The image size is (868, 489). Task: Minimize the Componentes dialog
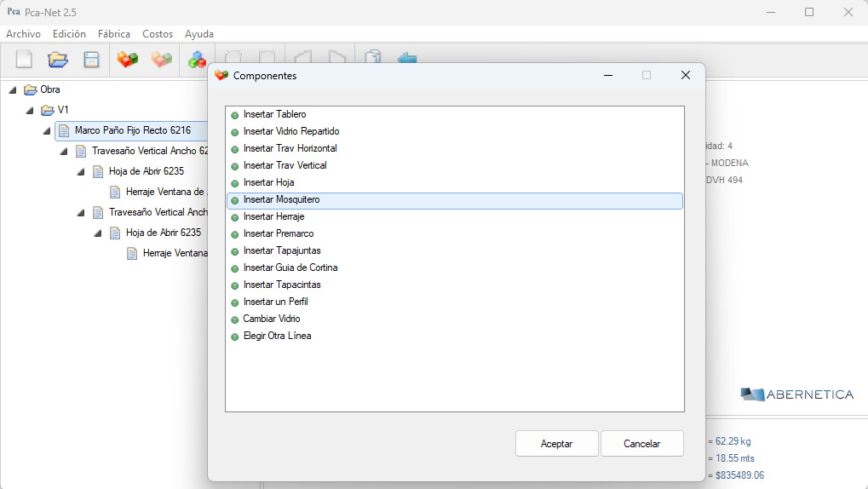[x=608, y=75]
